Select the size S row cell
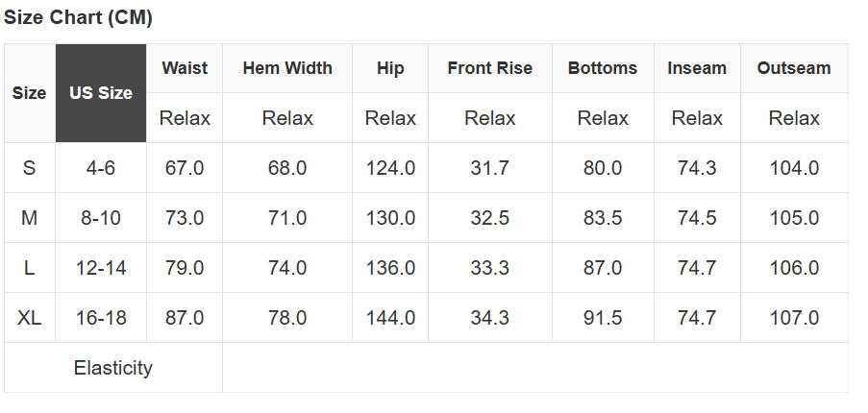868x413 pixels. click(x=29, y=168)
